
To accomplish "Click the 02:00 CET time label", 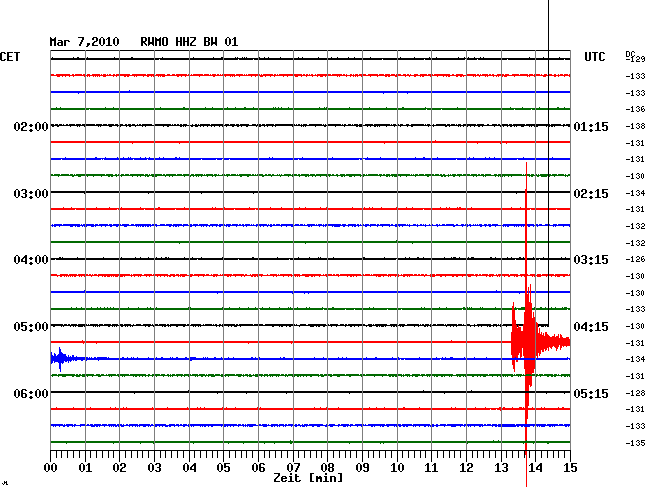I will click(x=31, y=126).
